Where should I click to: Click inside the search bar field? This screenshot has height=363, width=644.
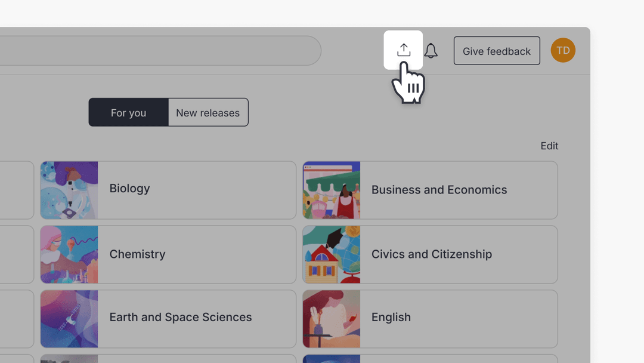click(x=161, y=51)
